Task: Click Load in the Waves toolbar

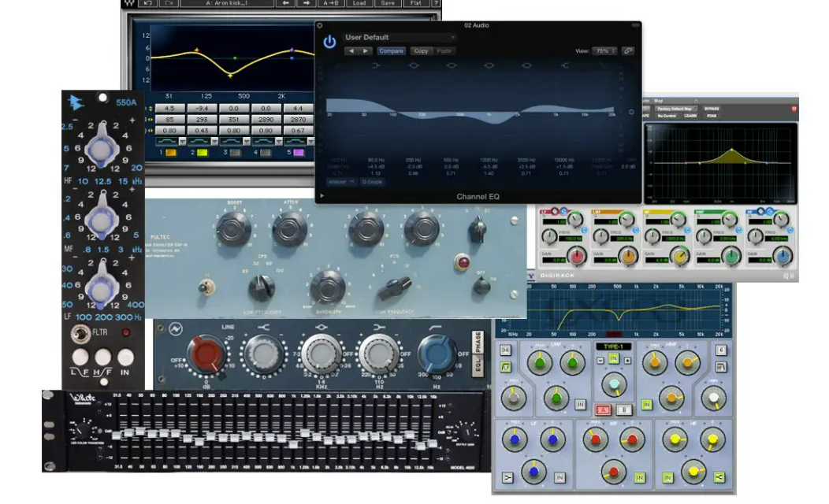Action: (359, 3)
